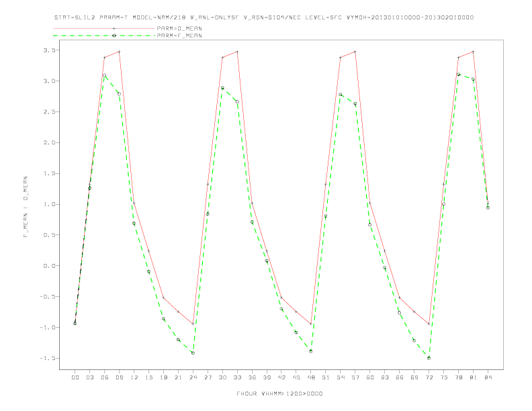This screenshot has height=411, width=532.
Task: Click the 1.5 y-axis tick label
Action: (x=49, y=174)
